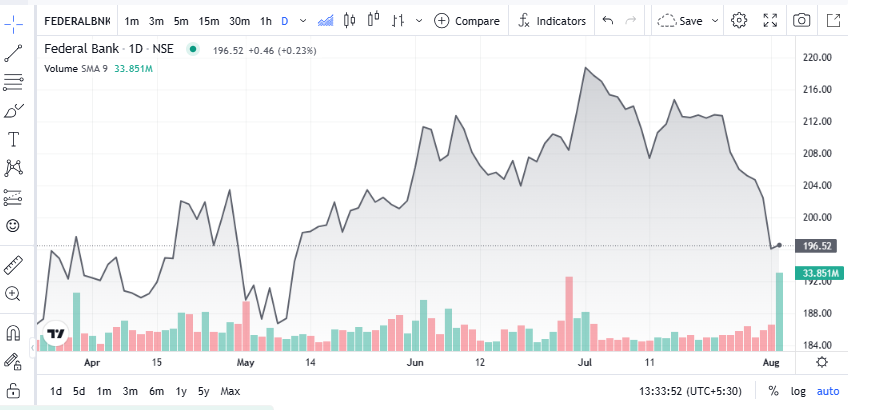Open the forecasting and measurement tools
The width and height of the screenshot is (869, 410).
coord(13,197)
